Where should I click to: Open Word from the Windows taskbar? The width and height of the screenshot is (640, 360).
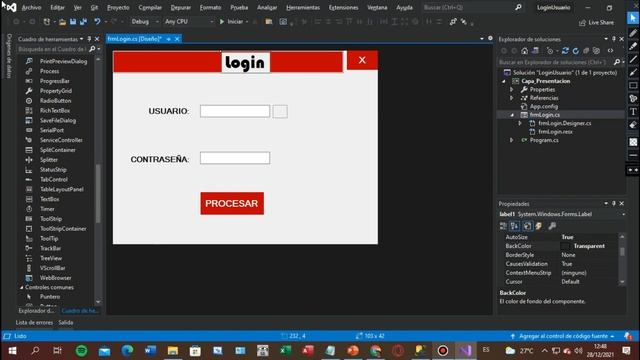[150, 351]
